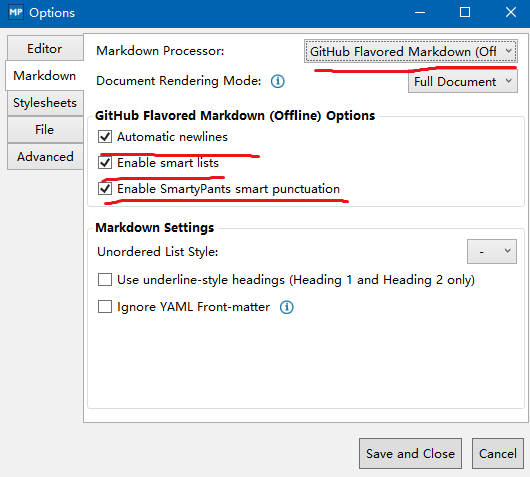This screenshot has width=530, height=477.
Task: Uncheck Automatic newlines
Action: (x=105, y=137)
